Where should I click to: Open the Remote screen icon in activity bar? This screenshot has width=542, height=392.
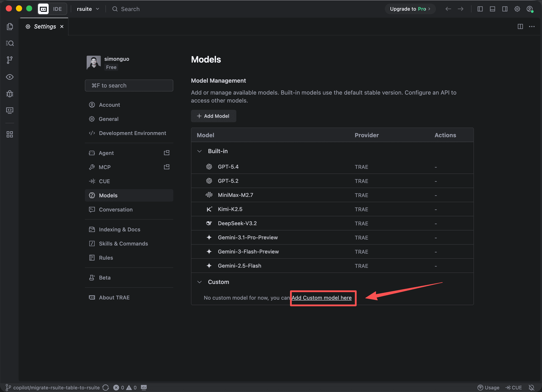click(x=10, y=110)
